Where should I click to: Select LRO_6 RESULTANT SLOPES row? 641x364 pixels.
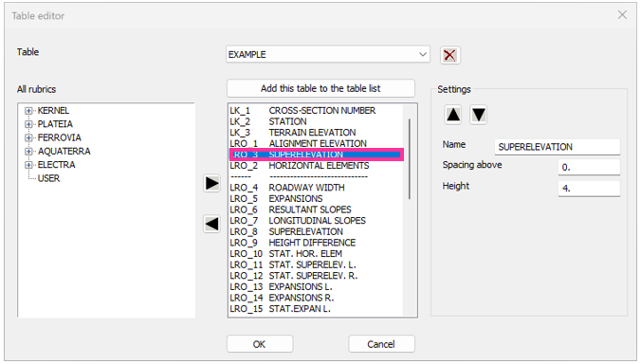pyautogui.click(x=316, y=209)
